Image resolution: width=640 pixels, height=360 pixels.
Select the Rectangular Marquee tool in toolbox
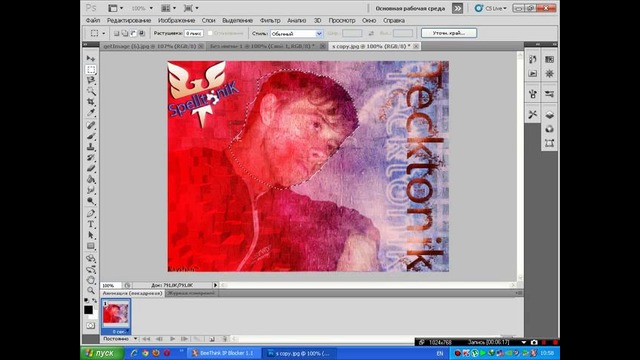click(x=91, y=69)
